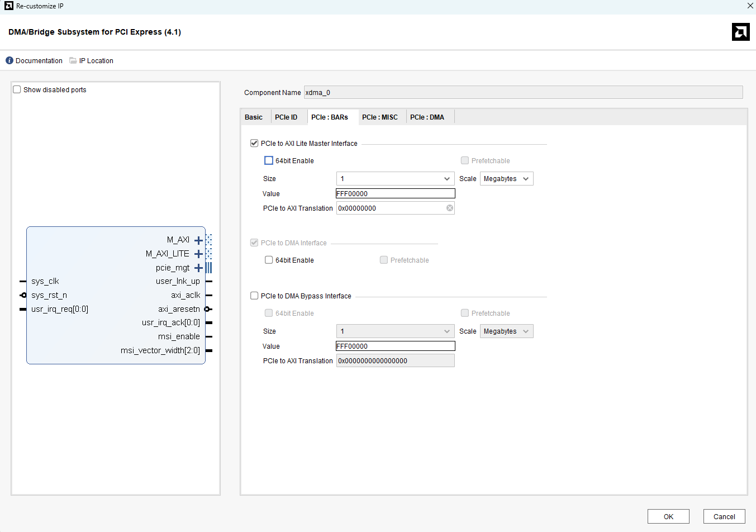Image resolution: width=756 pixels, height=532 pixels.
Task: Open the AXI Lite Scale Megabytes dropdown
Action: click(x=506, y=179)
